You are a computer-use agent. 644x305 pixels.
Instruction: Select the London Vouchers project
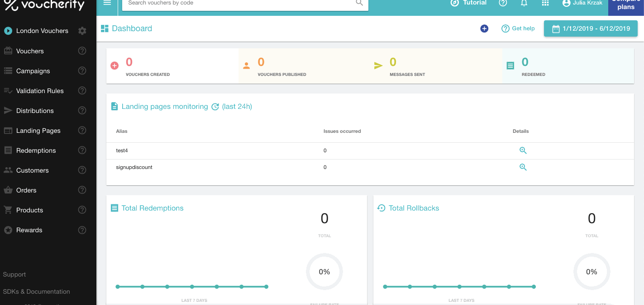pos(42,31)
